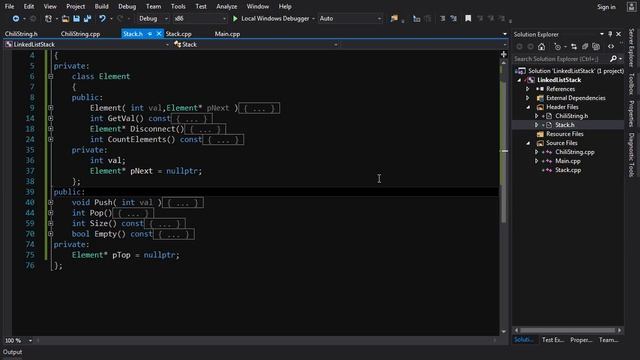Expand the External Dependencies node
Viewport: 640px width, 360px height.
point(528,98)
